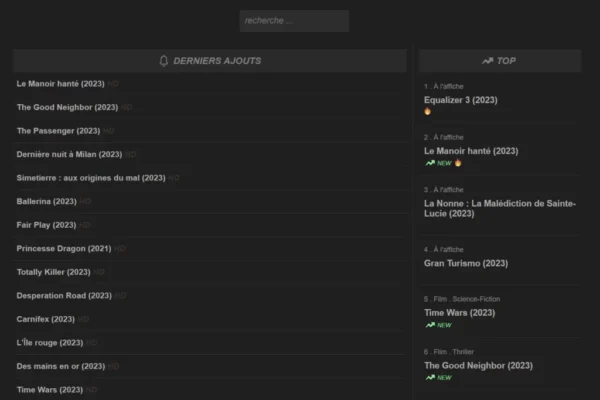Select Fair Play (2023)

(x=46, y=225)
